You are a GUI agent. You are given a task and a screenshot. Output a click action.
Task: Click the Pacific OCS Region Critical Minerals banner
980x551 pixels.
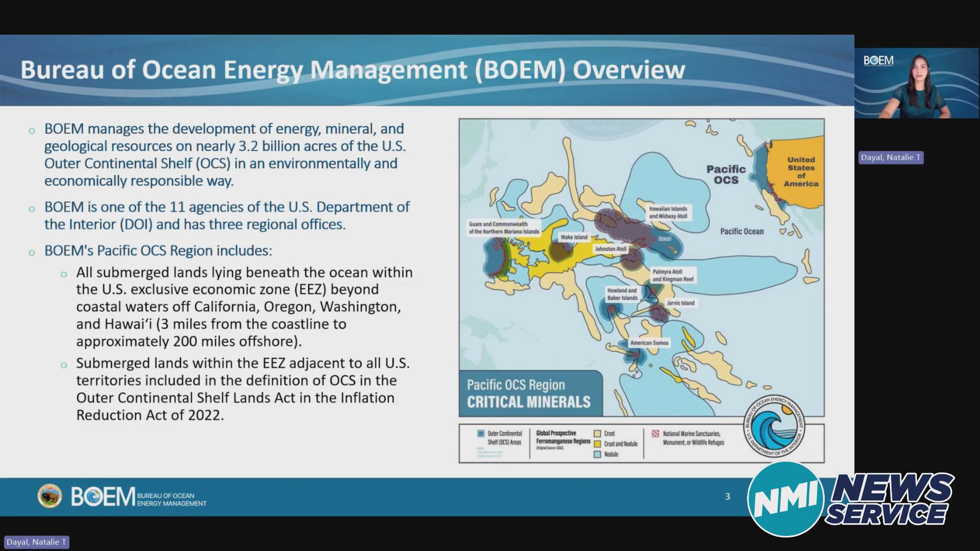click(530, 394)
